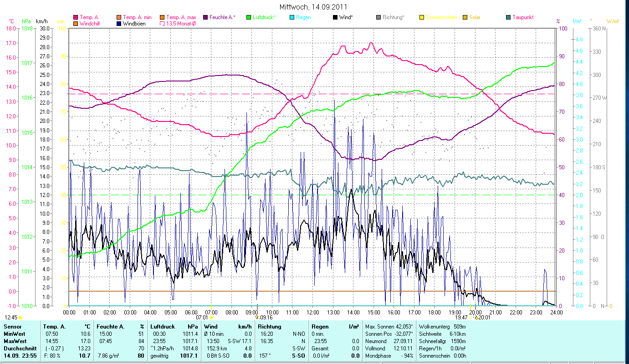Click the '152.9 km' wind run value
Image resolution: width=629 pixels, height=364 pixels.
tap(217, 349)
